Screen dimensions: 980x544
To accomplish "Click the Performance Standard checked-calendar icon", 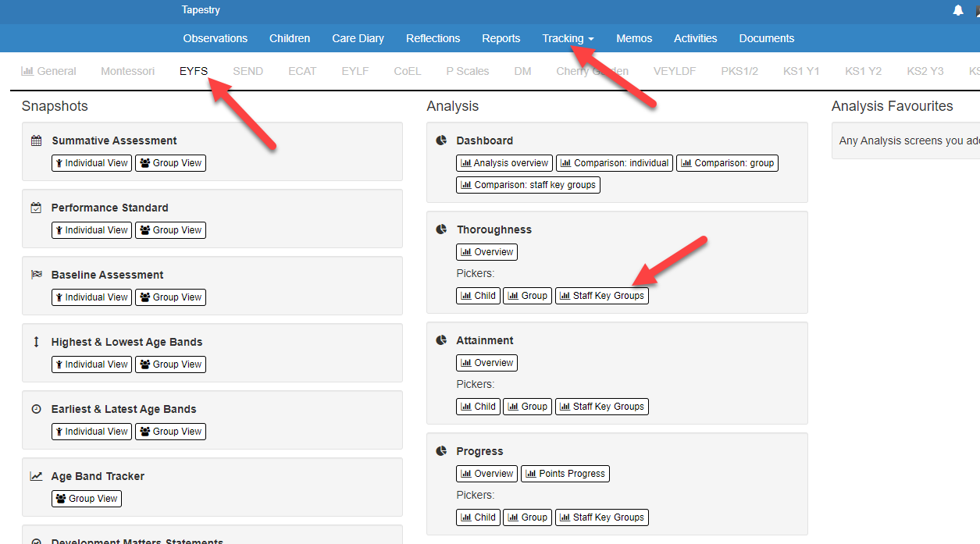I will [x=36, y=208].
